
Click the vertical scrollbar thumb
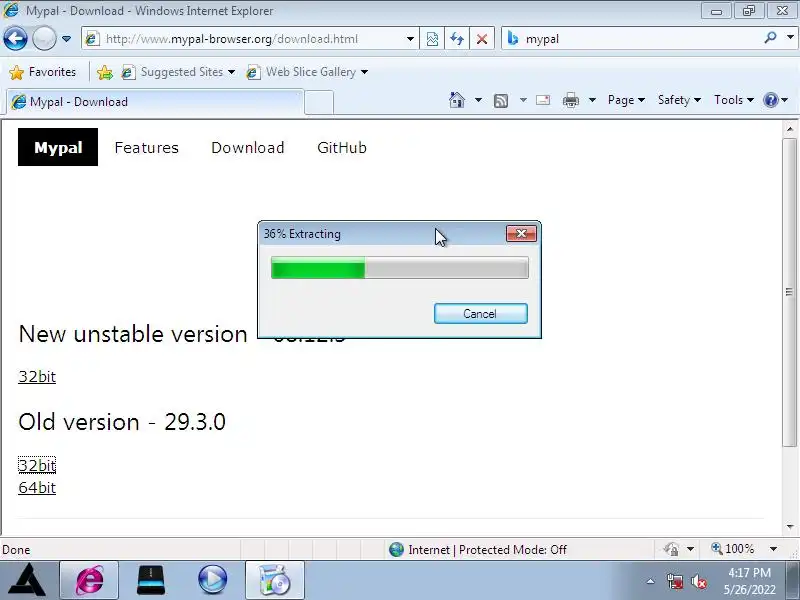789,292
